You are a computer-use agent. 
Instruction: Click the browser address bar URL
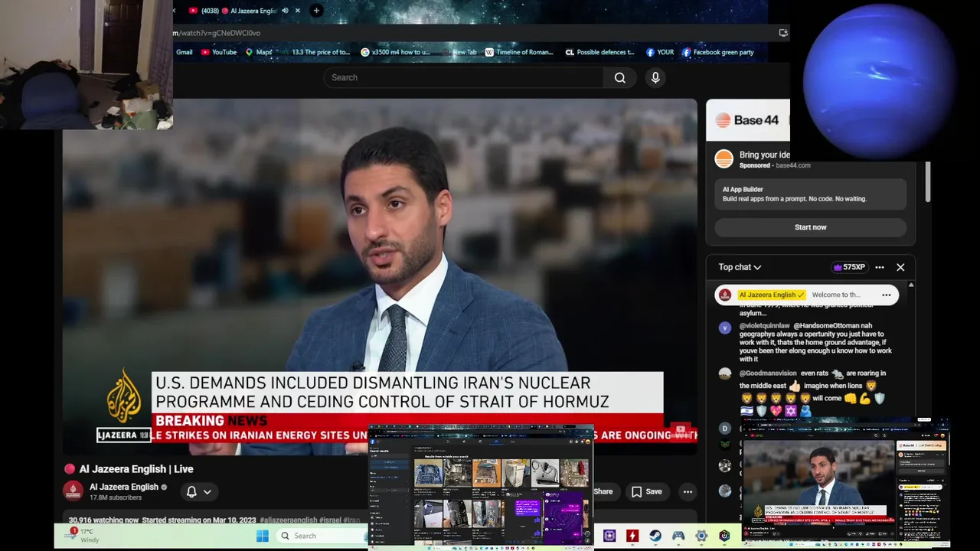[217, 33]
